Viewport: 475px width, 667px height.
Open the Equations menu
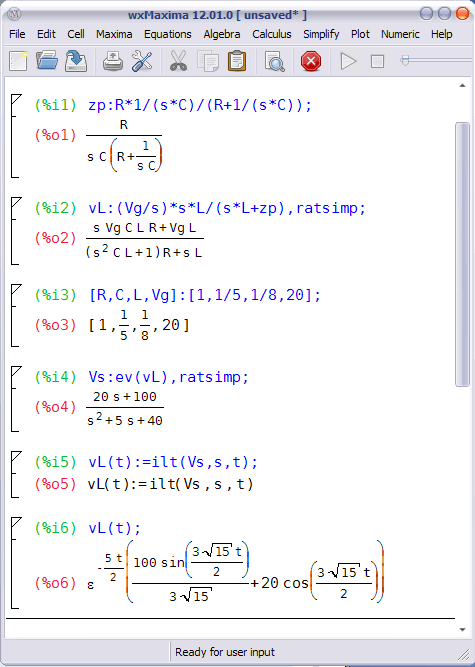coord(168,34)
